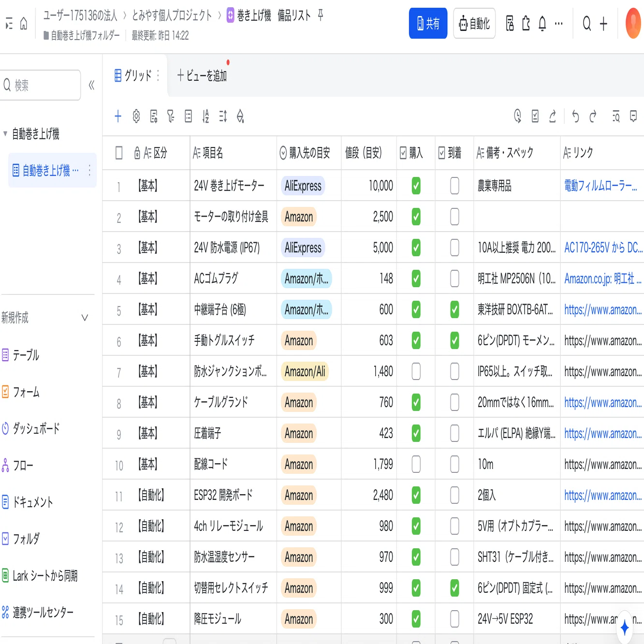The height and width of the screenshot is (644, 644).
Task: Click the undo arrow icon
Action: (x=575, y=116)
